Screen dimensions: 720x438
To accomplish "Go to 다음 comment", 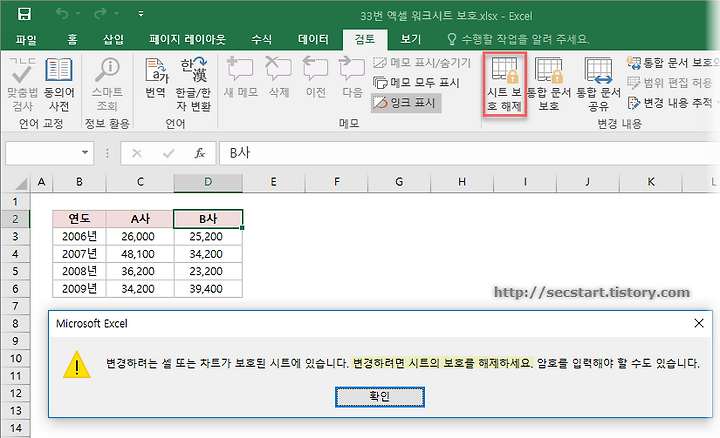I will click(352, 77).
